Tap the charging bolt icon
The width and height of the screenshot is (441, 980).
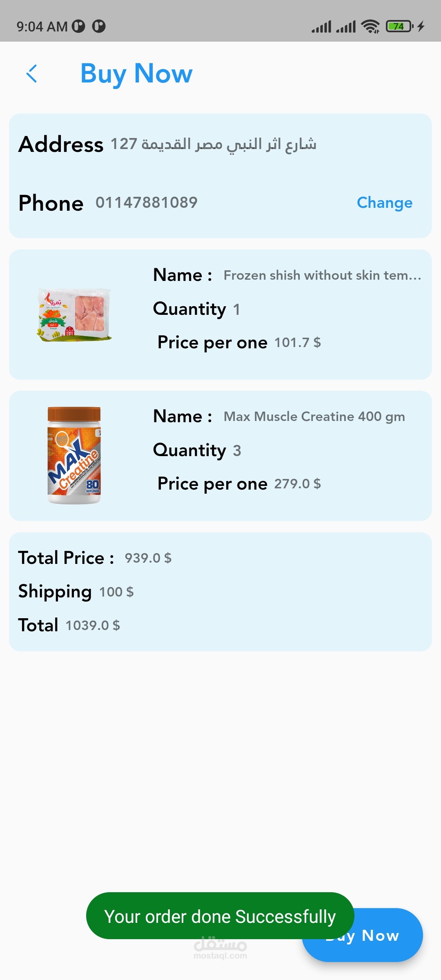pos(421,27)
